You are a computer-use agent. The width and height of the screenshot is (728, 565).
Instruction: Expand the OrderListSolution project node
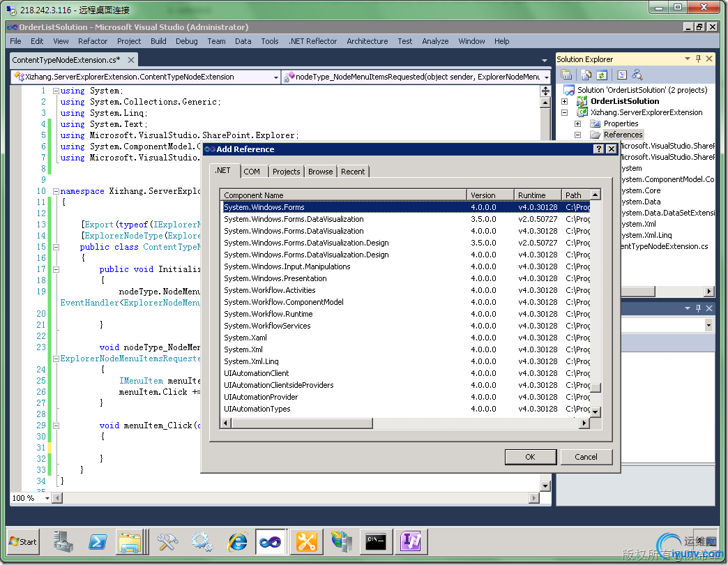[x=564, y=101]
